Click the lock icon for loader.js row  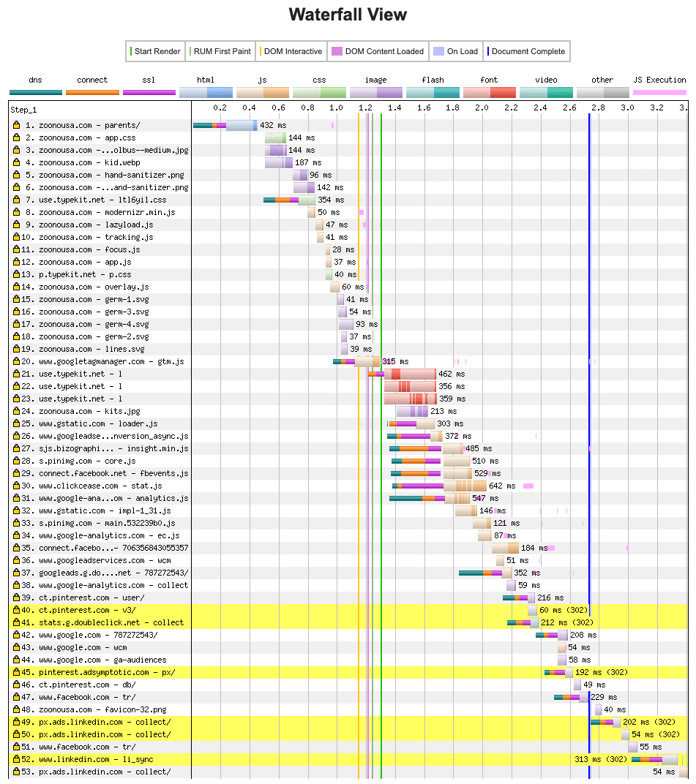point(17,423)
